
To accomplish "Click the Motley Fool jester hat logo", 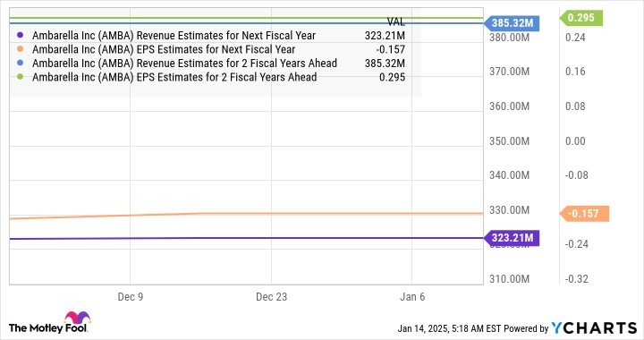I will coord(77,318).
